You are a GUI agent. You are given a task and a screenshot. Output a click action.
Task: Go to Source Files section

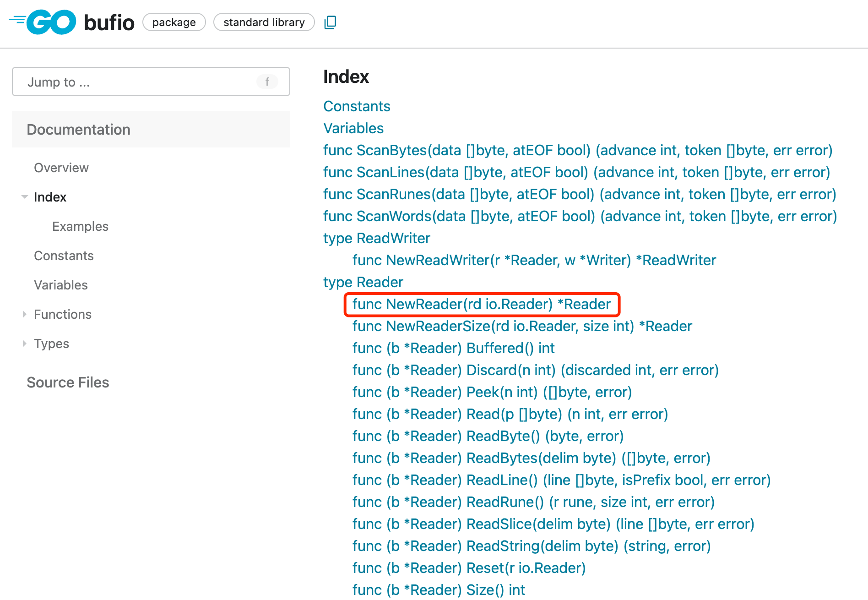click(68, 382)
